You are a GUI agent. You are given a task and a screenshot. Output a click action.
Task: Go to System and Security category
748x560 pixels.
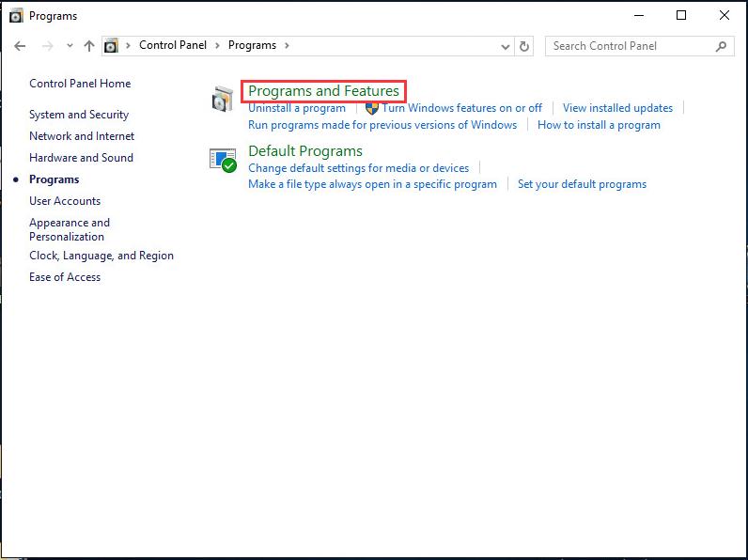[x=79, y=115]
